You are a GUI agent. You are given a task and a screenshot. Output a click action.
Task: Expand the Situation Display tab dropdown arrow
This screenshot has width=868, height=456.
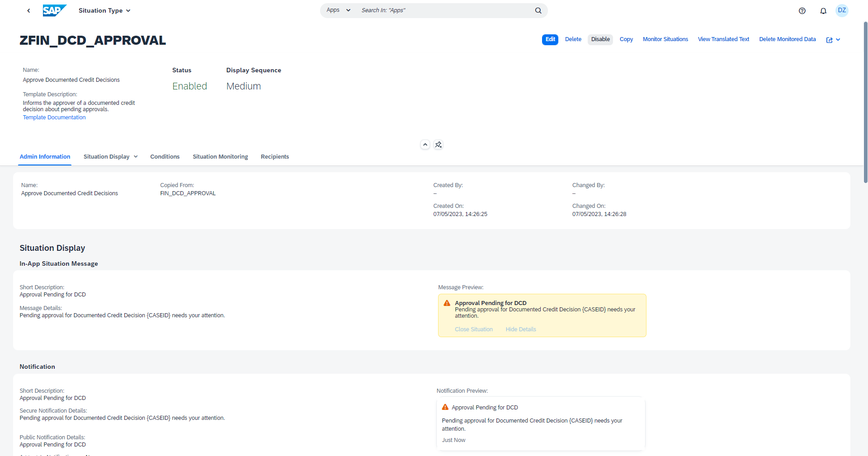click(x=136, y=157)
